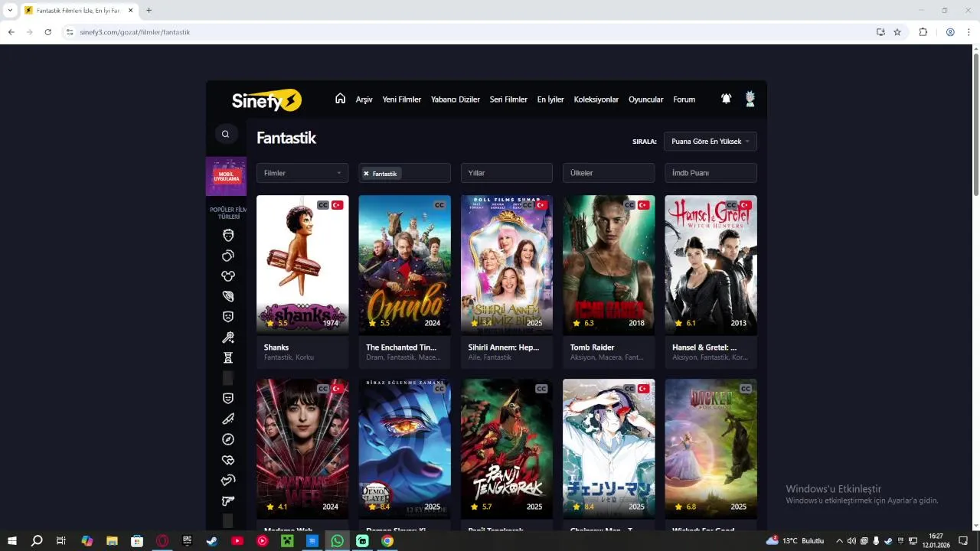Open the Mobil Uygulama banner
Viewport: 980px width, 551px height.
pos(226,176)
